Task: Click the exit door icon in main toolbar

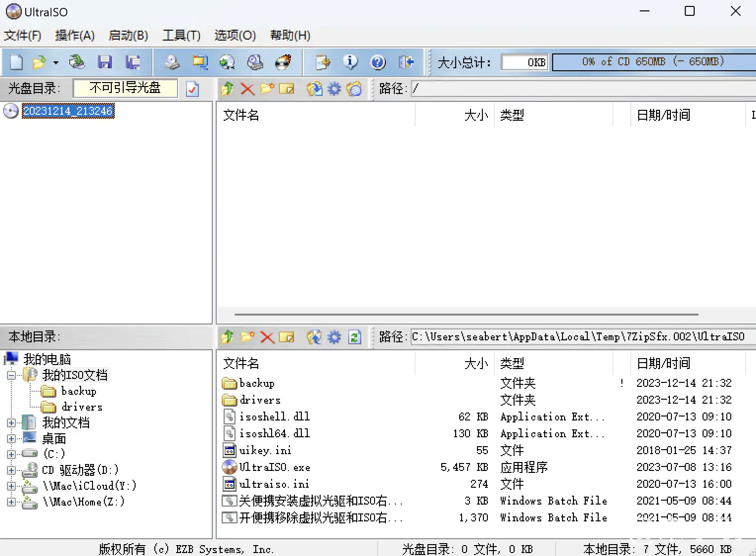Action: click(406, 62)
